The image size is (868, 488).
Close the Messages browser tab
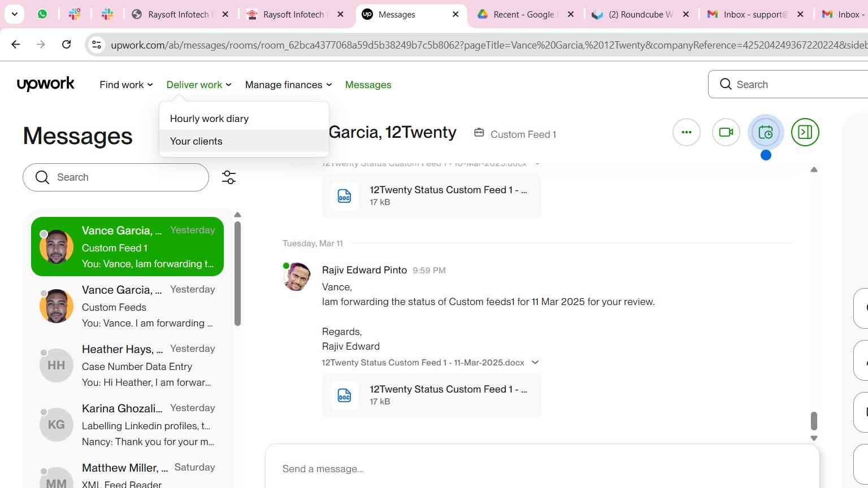click(x=456, y=14)
